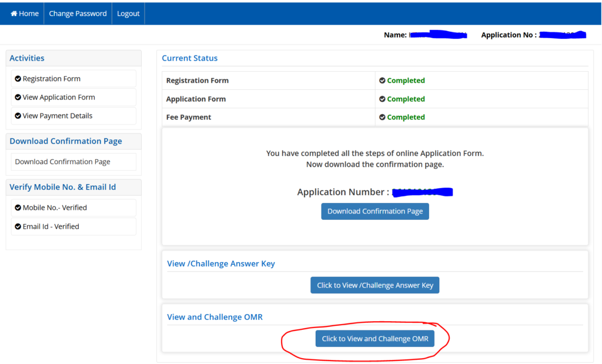Select Email Id - Verified item
The height and width of the screenshot is (364, 602).
point(51,226)
